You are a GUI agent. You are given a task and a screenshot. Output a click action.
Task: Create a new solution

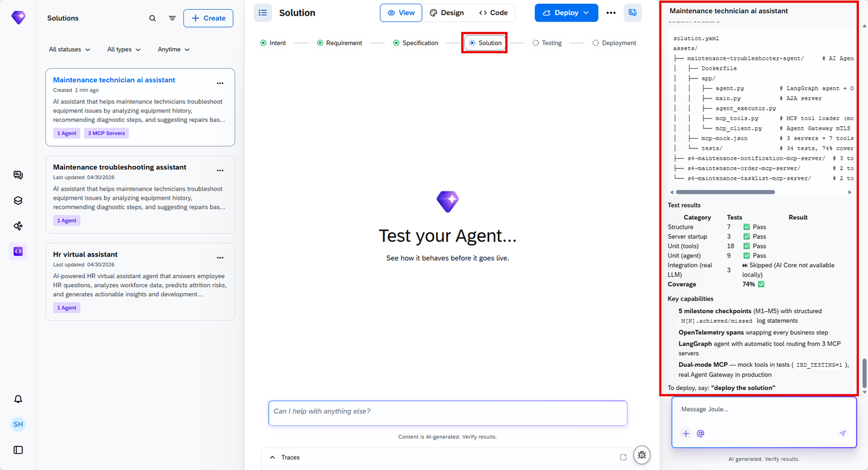click(x=208, y=18)
